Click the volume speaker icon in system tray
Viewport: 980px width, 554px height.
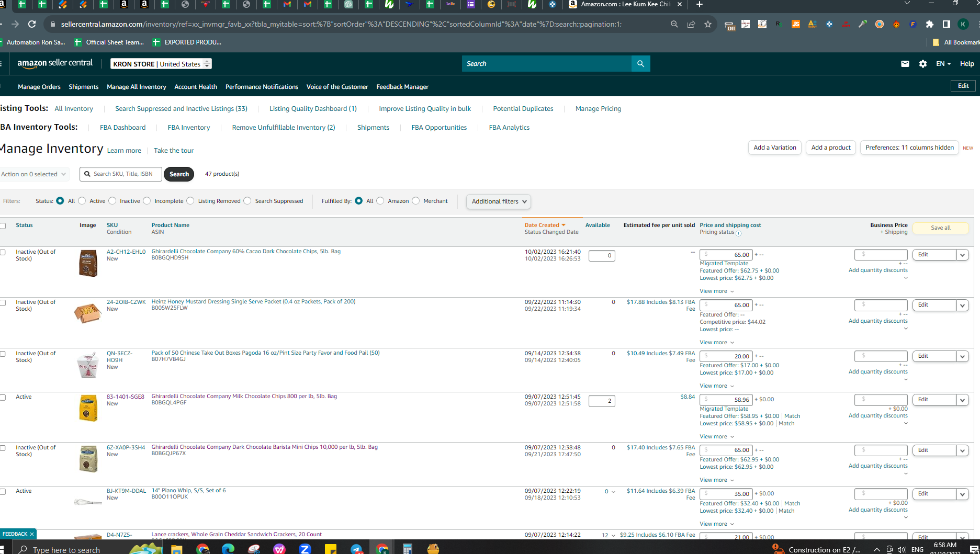coord(902,550)
